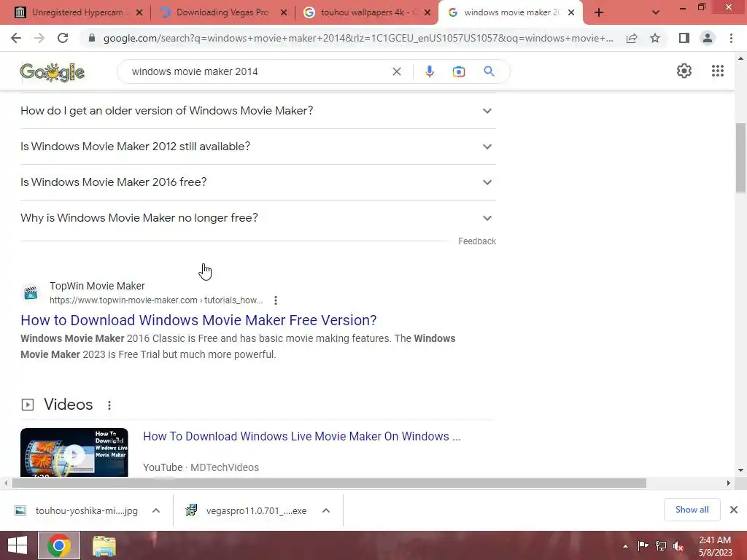Image resolution: width=747 pixels, height=560 pixels.
Task: Click Chrome icon in taskbar
Action: (x=59, y=545)
